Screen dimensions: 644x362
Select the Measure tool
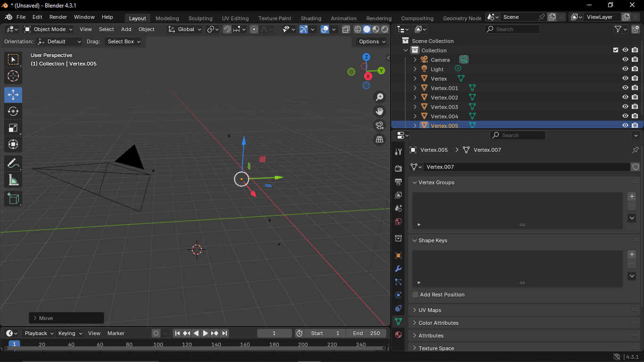click(x=13, y=180)
